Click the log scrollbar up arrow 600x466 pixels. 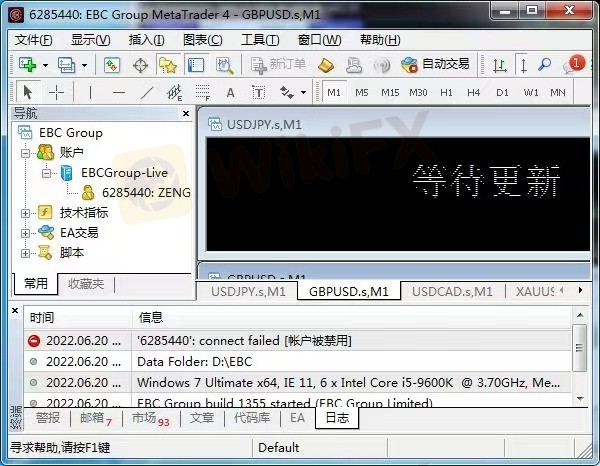(580, 315)
